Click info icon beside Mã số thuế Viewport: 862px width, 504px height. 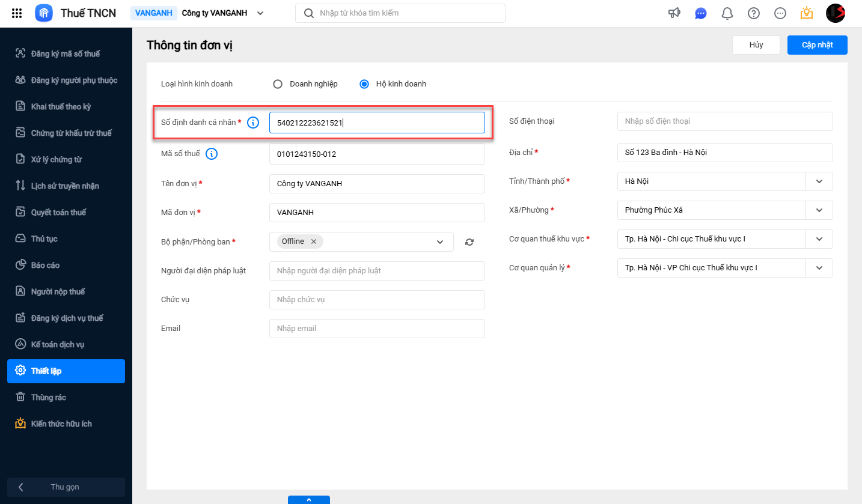[x=212, y=154]
